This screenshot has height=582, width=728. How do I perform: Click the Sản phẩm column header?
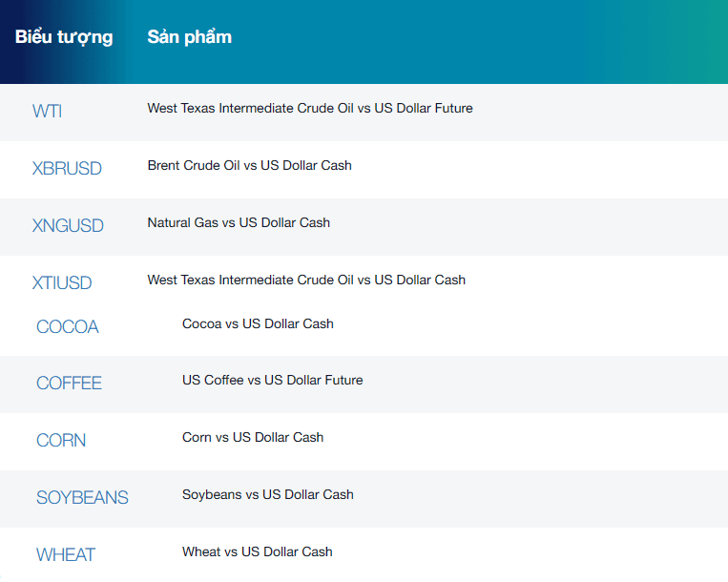(190, 37)
